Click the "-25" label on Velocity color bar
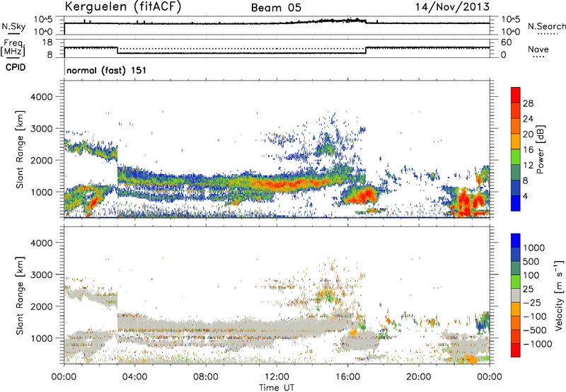The image size is (566, 392). coord(531,303)
